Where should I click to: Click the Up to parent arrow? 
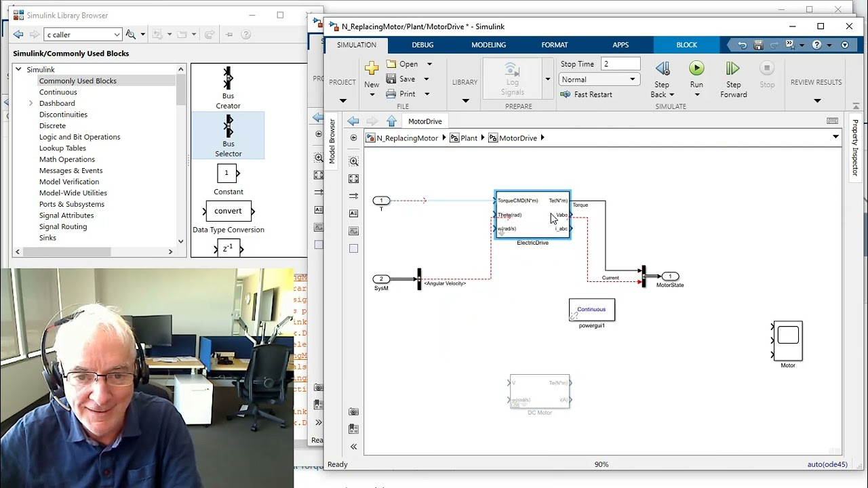point(391,121)
